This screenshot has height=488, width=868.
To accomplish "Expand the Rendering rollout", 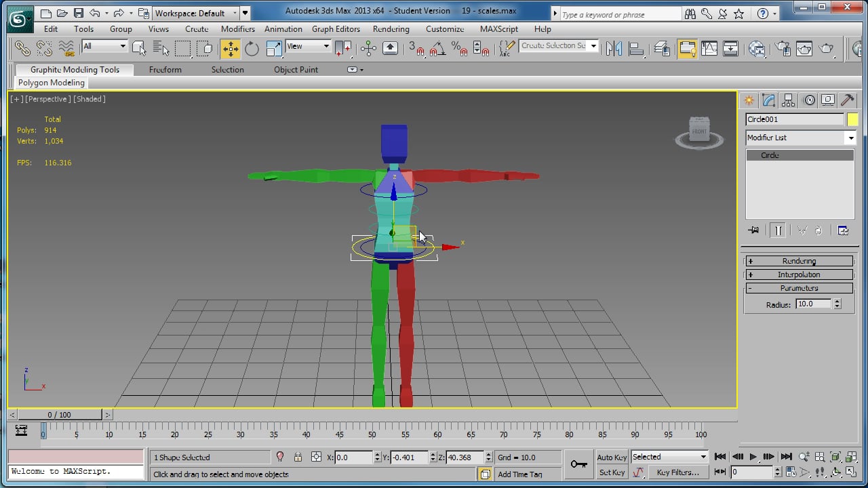I will point(799,261).
